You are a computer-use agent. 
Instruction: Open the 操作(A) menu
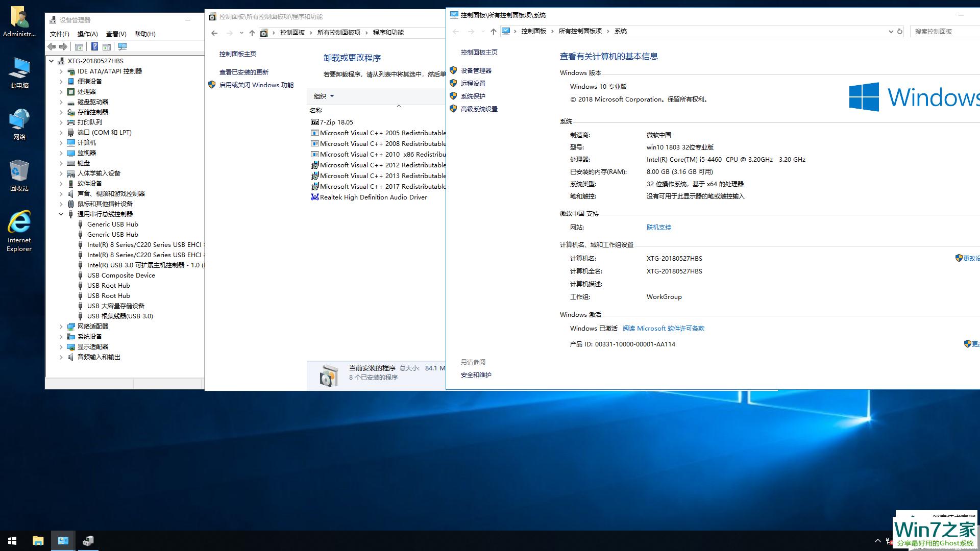pos(87,34)
